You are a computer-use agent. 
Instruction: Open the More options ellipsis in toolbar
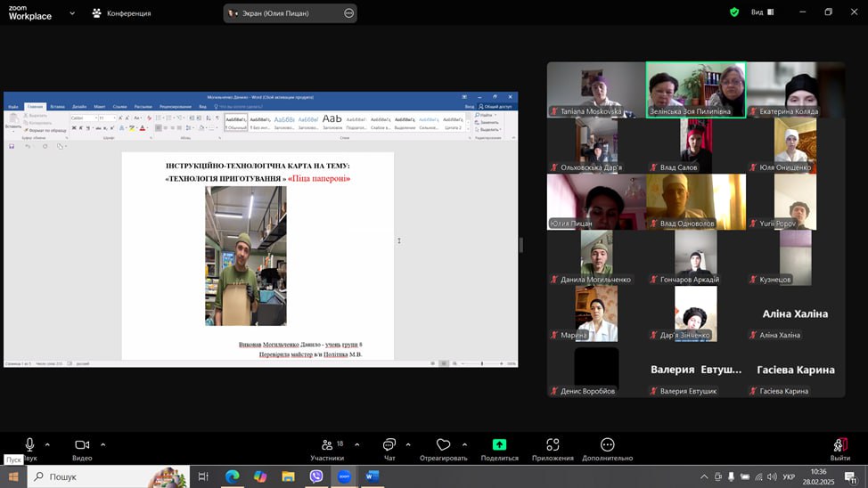(x=608, y=445)
